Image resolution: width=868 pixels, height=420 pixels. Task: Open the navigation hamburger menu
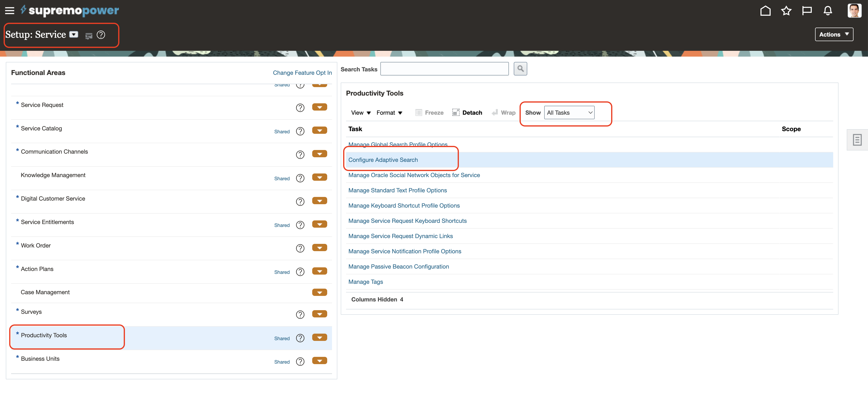[10, 10]
